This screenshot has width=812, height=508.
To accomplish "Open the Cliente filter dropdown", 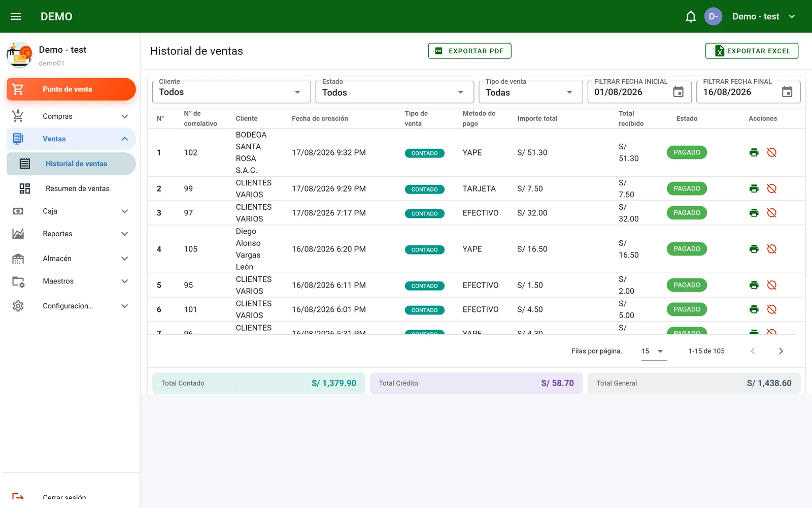I will pos(231,92).
